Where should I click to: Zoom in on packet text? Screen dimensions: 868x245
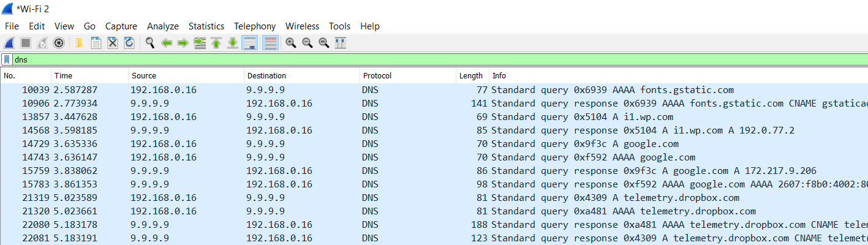291,43
